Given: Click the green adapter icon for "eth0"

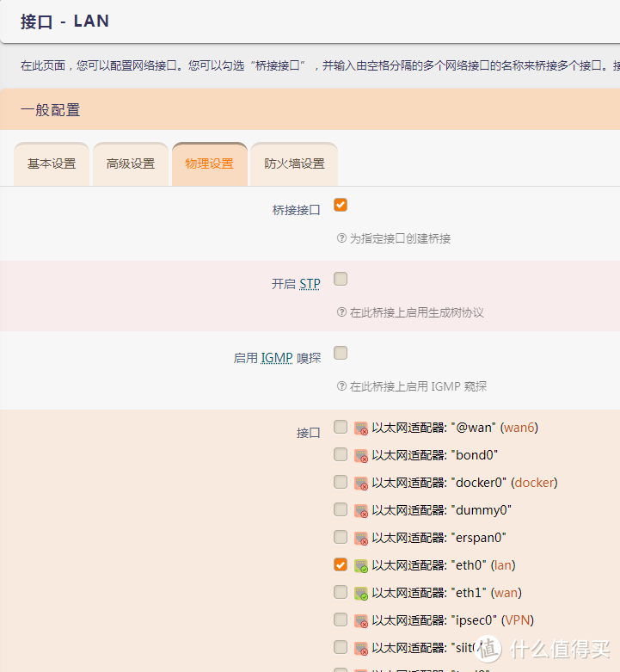Looking at the screenshot, I should coord(361,565).
